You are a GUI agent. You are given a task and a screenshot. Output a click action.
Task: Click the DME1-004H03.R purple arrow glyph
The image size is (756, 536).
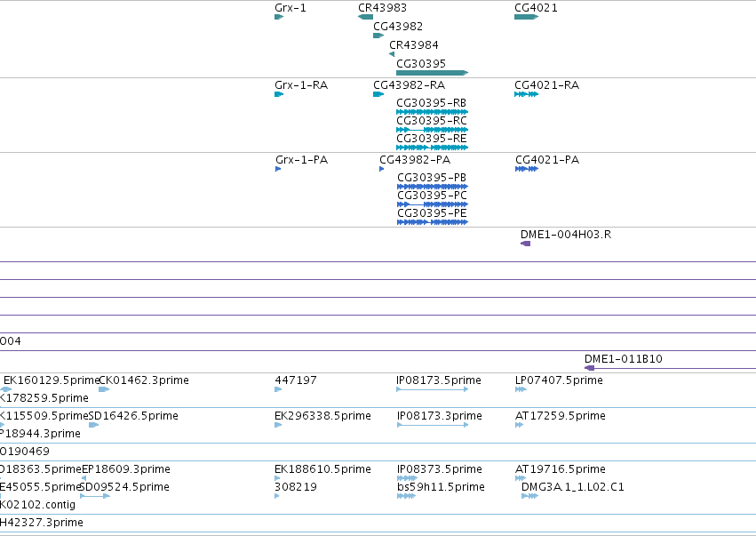click(x=526, y=244)
